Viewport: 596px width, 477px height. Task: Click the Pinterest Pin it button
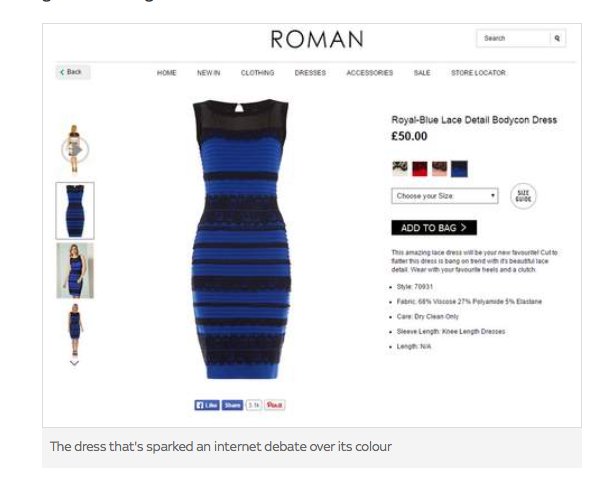coord(274,405)
